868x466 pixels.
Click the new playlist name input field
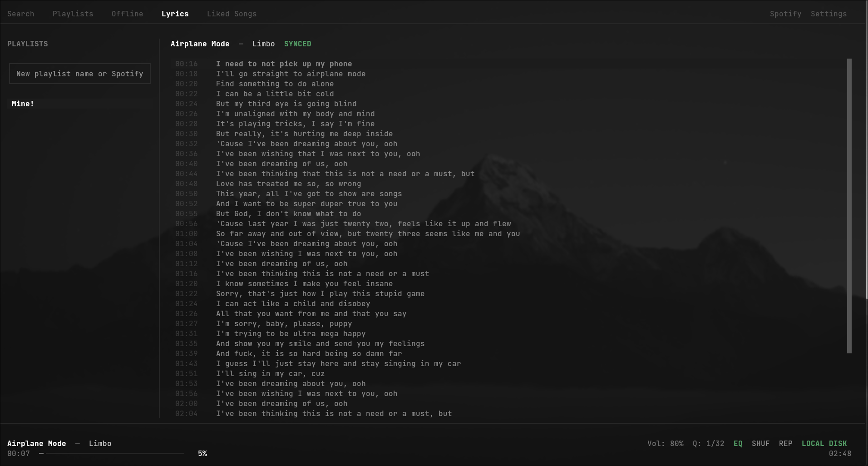pos(80,74)
